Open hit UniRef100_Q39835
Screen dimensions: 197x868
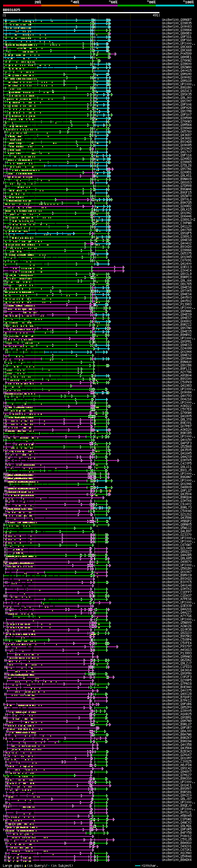tap(177, 23)
